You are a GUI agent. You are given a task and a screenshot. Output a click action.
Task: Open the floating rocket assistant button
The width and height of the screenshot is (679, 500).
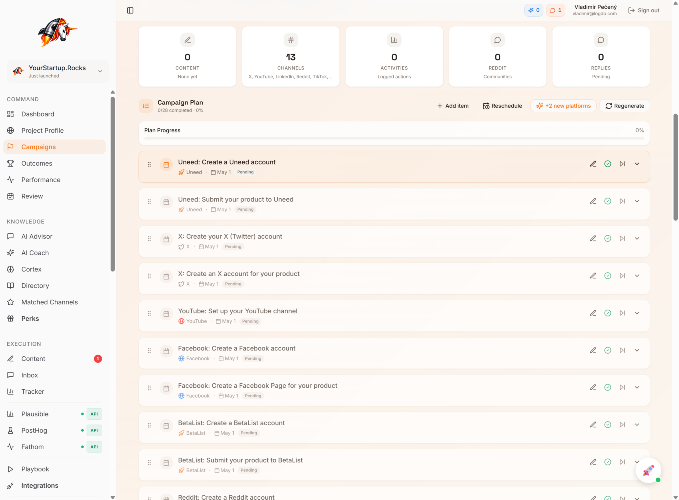click(x=648, y=471)
